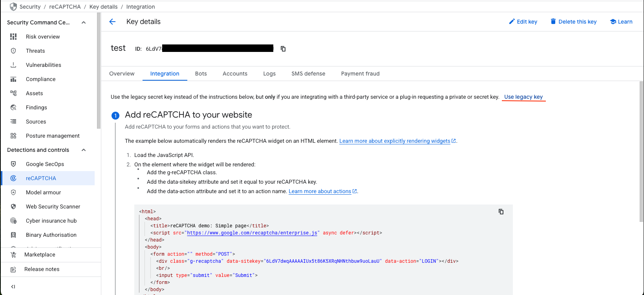Click the reCAPTCHA target icon in sidebar

13,178
